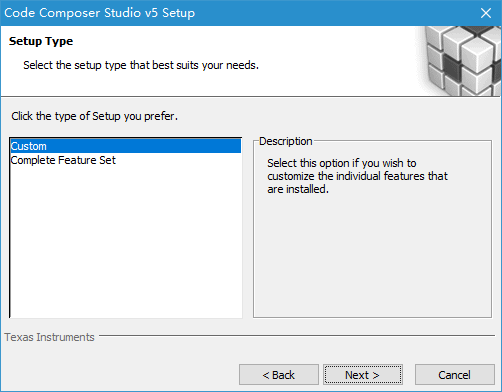Click the separator line beside Texas Instruments
The height and width of the screenshot is (392, 502).
[x=297, y=336]
